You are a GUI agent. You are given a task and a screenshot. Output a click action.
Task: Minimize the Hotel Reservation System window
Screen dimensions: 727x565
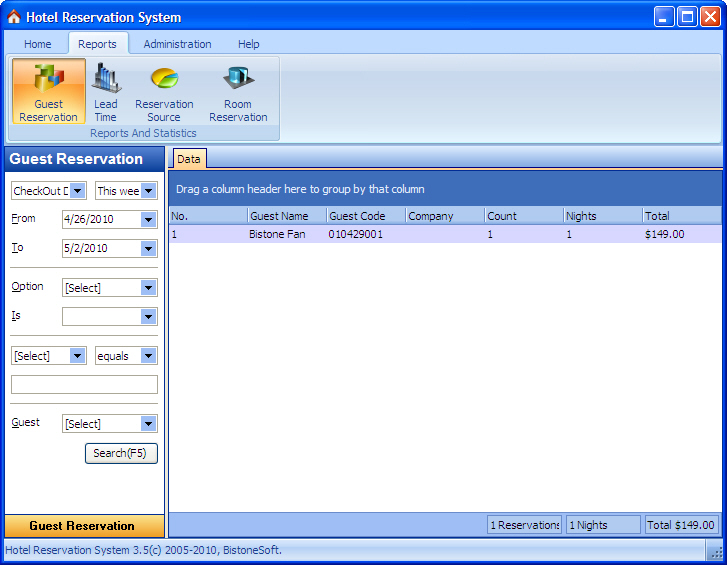664,17
